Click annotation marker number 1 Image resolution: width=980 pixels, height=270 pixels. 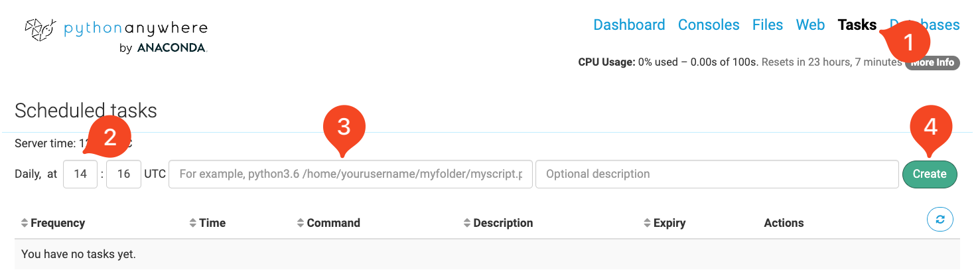point(908,43)
